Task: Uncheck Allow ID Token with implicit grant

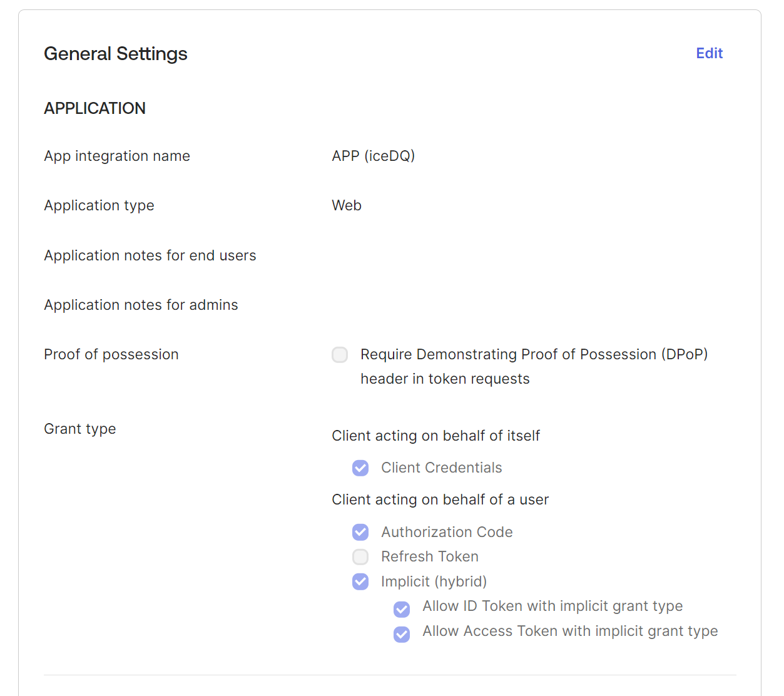Action: point(402,609)
